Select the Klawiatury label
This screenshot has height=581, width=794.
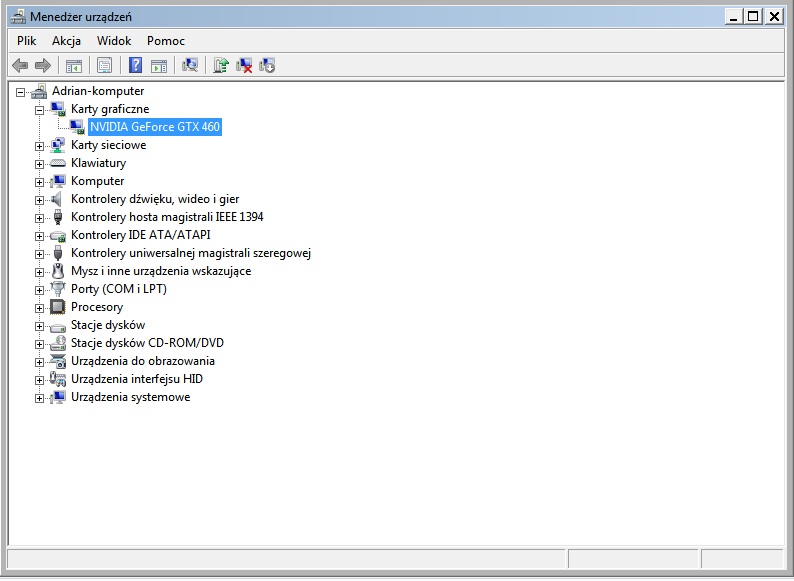click(x=98, y=163)
